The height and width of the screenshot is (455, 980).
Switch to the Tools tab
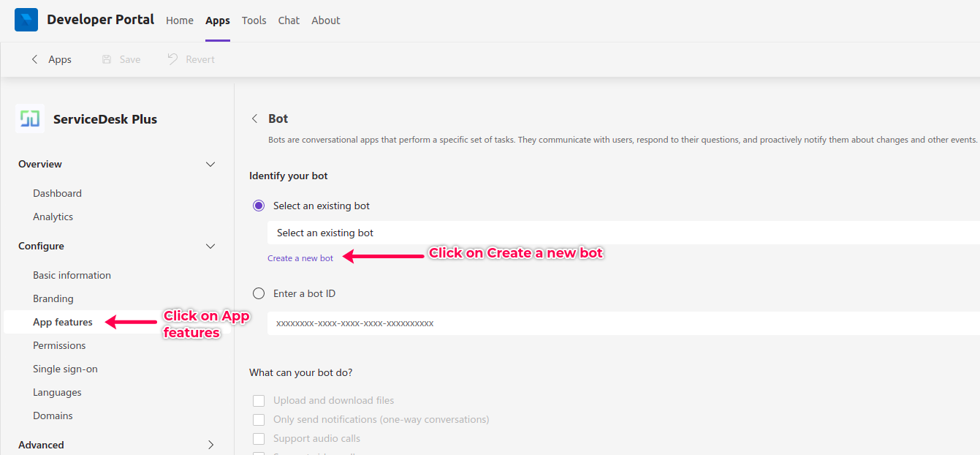[x=254, y=20]
